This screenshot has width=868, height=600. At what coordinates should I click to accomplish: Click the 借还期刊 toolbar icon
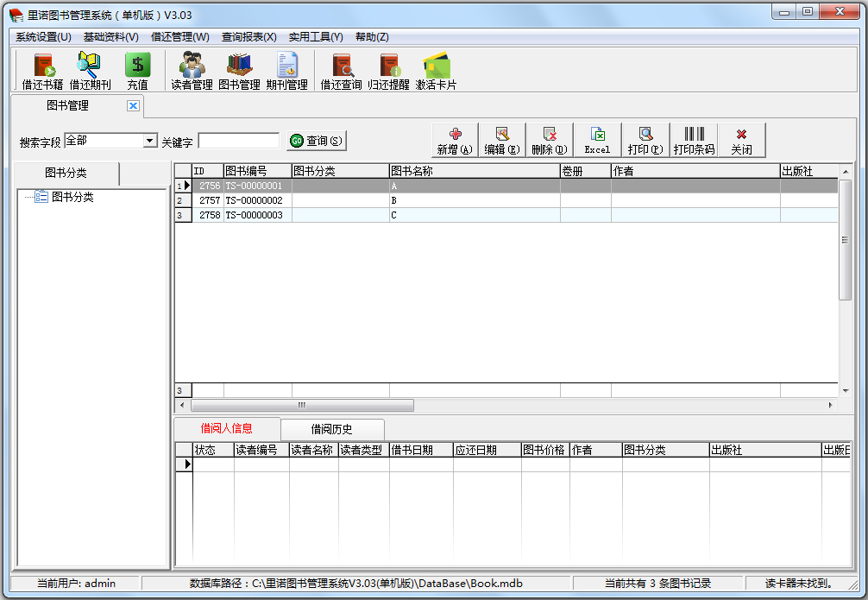pyautogui.click(x=90, y=71)
